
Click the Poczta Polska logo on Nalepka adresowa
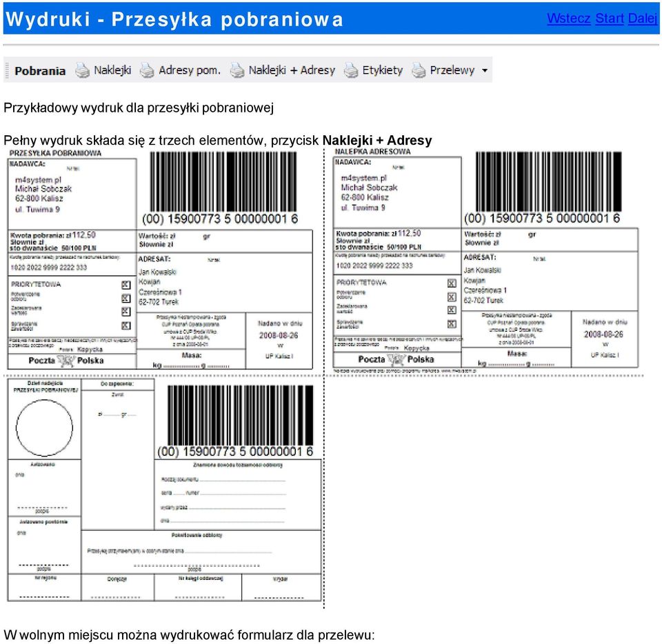pos(396,359)
